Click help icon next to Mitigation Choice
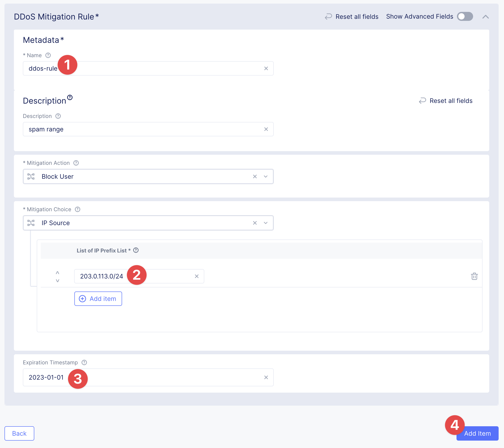The width and height of the screenshot is (504, 448). 78,209
